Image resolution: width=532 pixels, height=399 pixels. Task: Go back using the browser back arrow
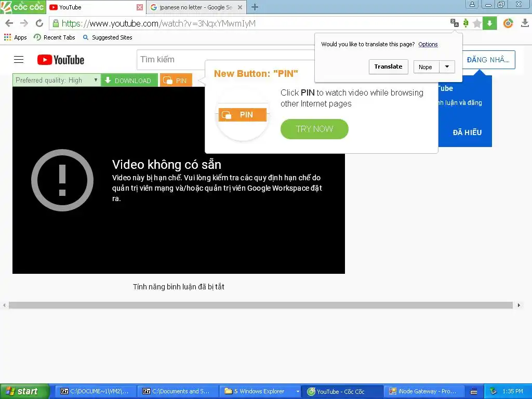(9, 23)
